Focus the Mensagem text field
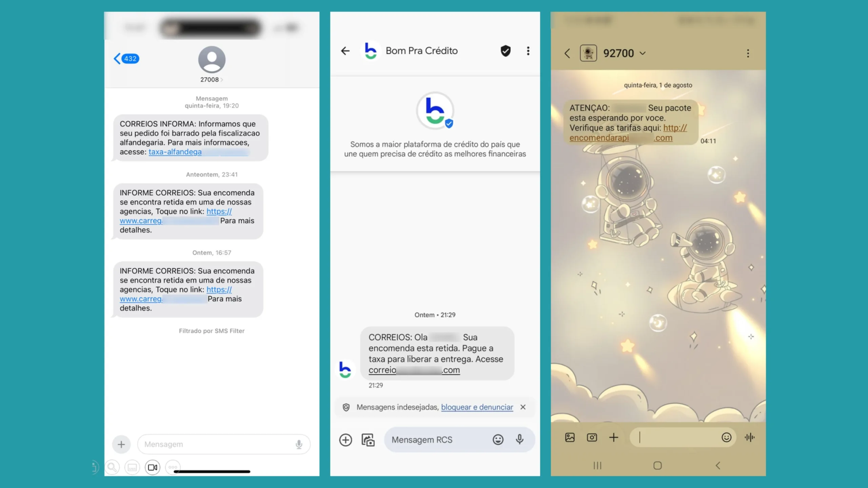Screen dimensions: 868x488 click(224, 444)
